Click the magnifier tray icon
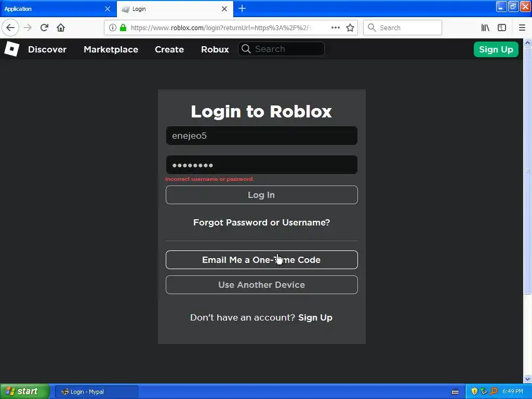Viewport: 532px width, 399px height. [x=494, y=391]
